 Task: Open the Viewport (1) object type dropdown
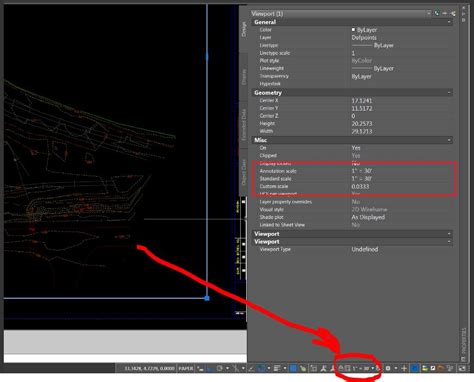point(341,14)
